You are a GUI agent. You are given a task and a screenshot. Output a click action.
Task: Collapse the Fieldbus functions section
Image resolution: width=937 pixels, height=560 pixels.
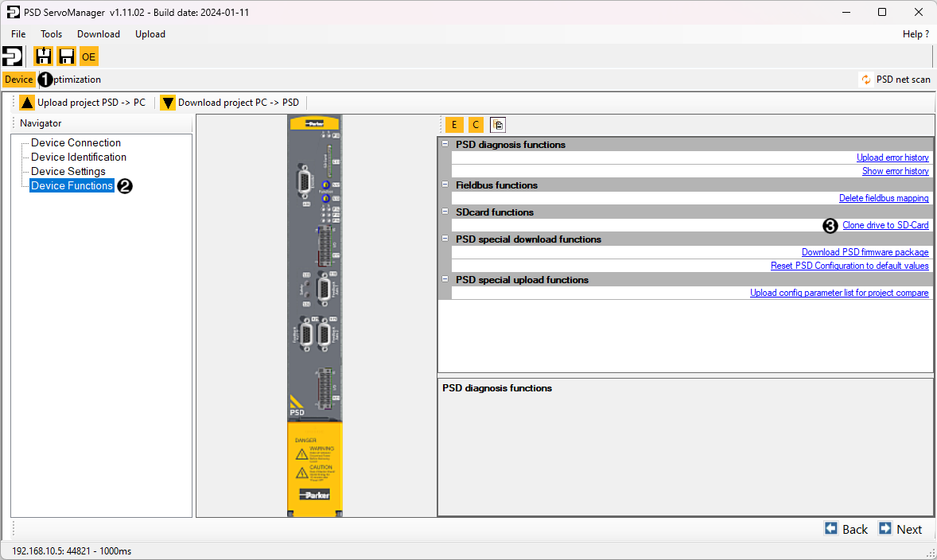445,185
